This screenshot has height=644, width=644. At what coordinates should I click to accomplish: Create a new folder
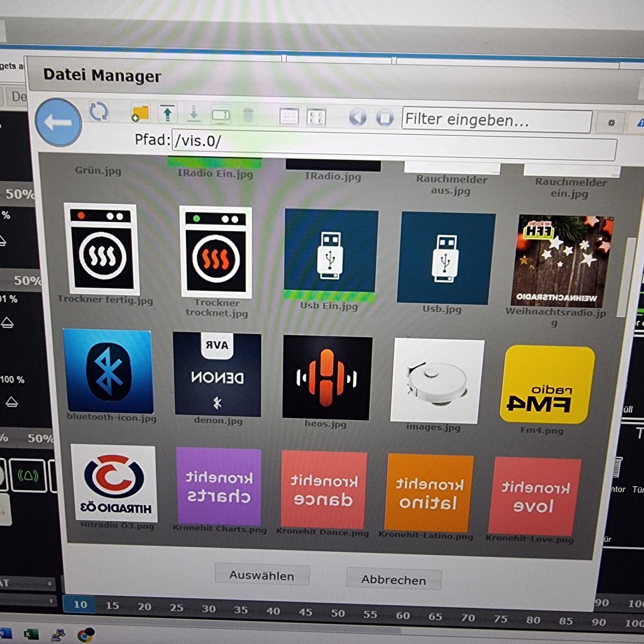(139, 114)
